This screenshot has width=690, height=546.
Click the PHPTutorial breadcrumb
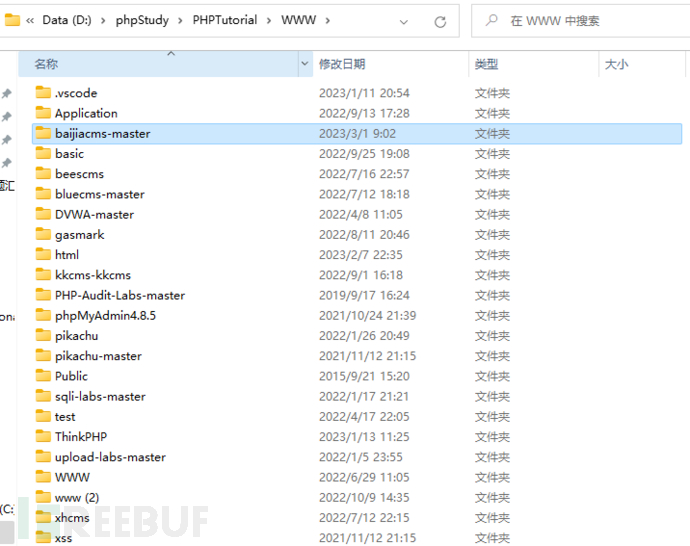tap(225, 20)
